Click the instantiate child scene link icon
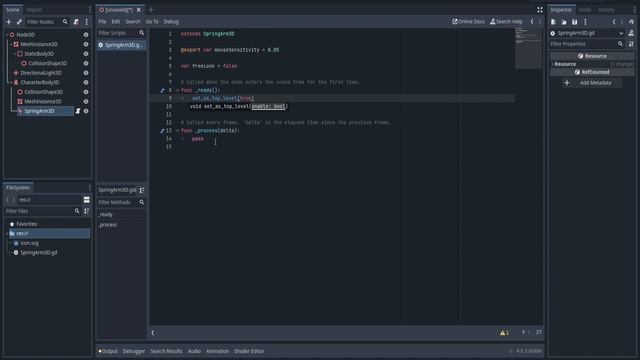The height and width of the screenshot is (360, 640). tap(19, 22)
